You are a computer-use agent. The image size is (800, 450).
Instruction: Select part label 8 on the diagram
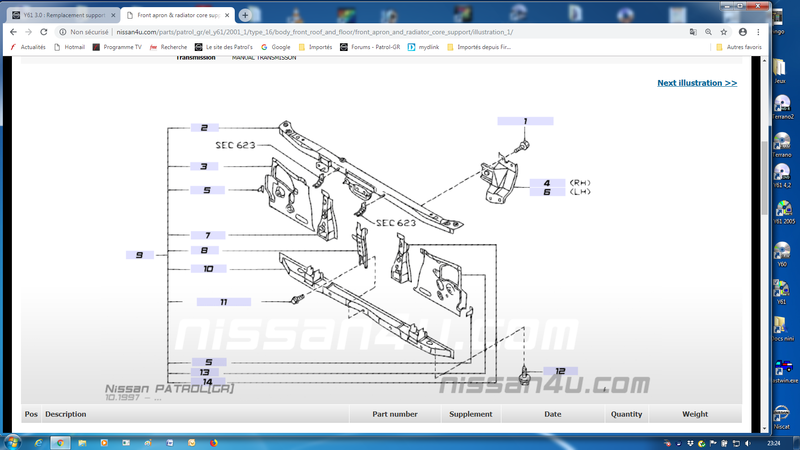coord(205,250)
